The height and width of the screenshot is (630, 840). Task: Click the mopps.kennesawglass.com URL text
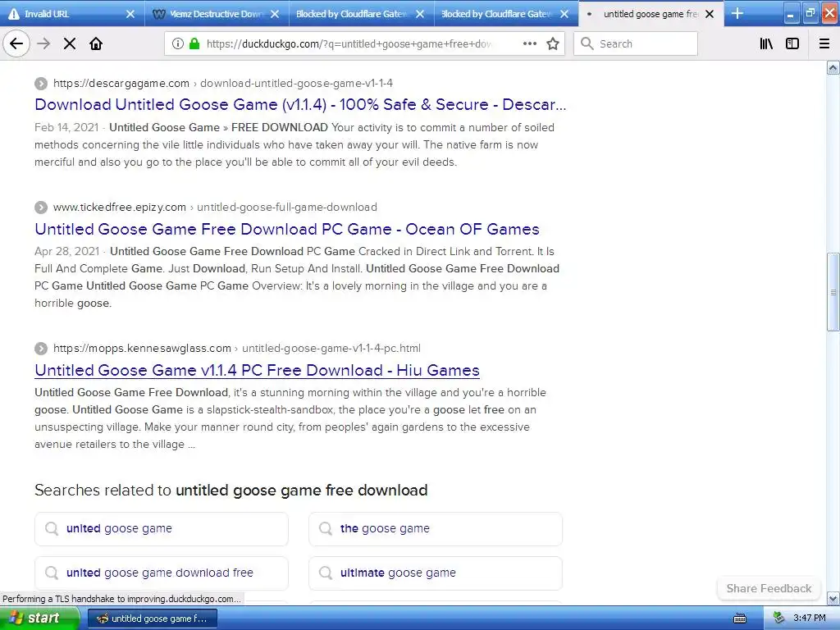pos(142,349)
